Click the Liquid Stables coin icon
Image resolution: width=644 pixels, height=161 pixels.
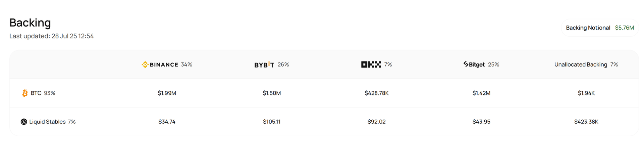[24, 122]
